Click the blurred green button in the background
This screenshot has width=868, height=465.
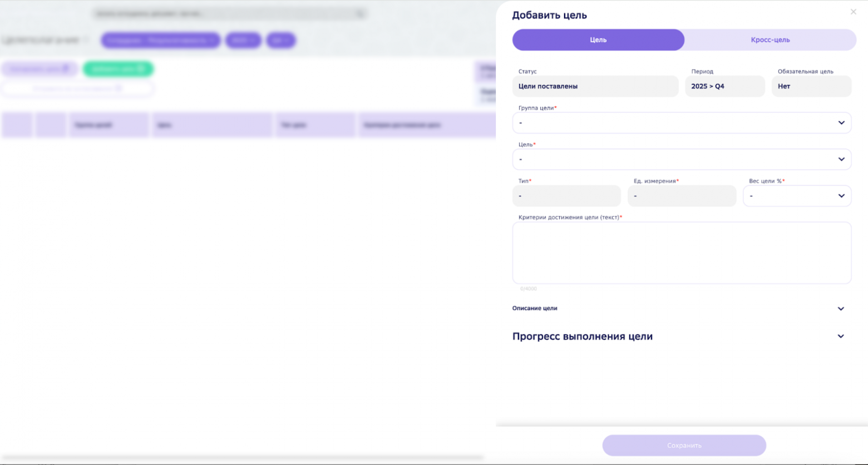[118, 69]
